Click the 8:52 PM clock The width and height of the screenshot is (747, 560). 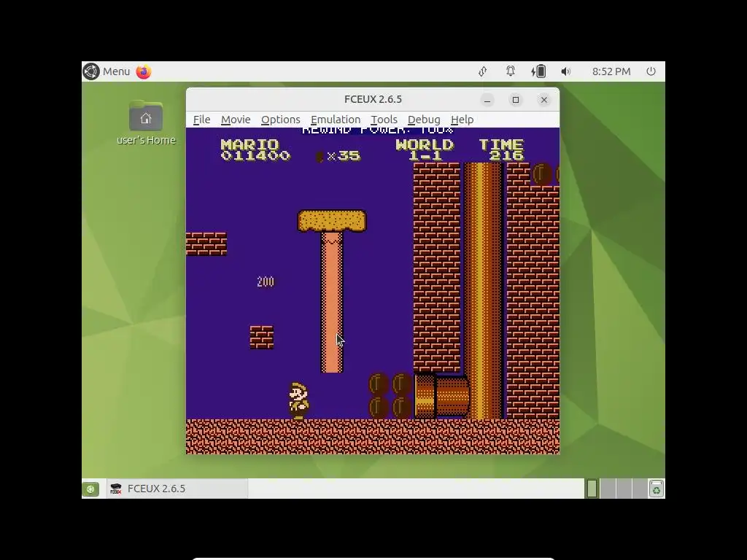pyautogui.click(x=611, y=71)
